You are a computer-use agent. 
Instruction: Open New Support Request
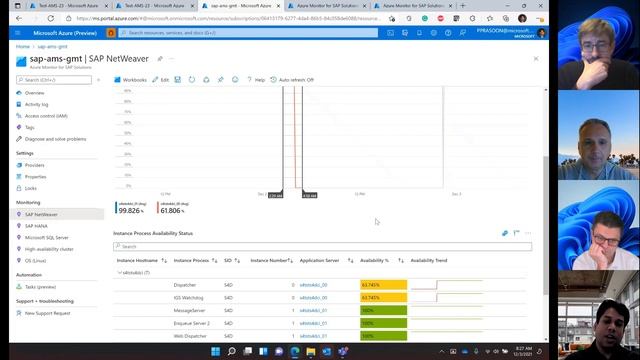(47, 313)
